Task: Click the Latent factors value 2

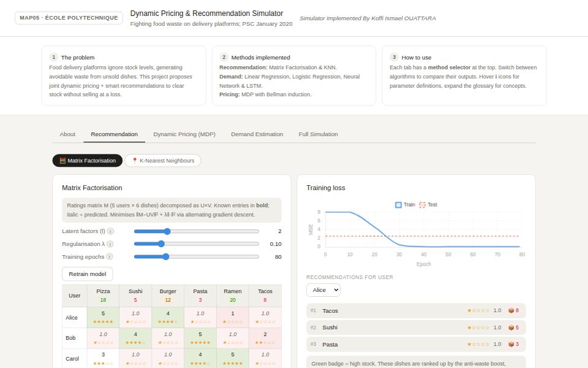Action: (280, 231)
